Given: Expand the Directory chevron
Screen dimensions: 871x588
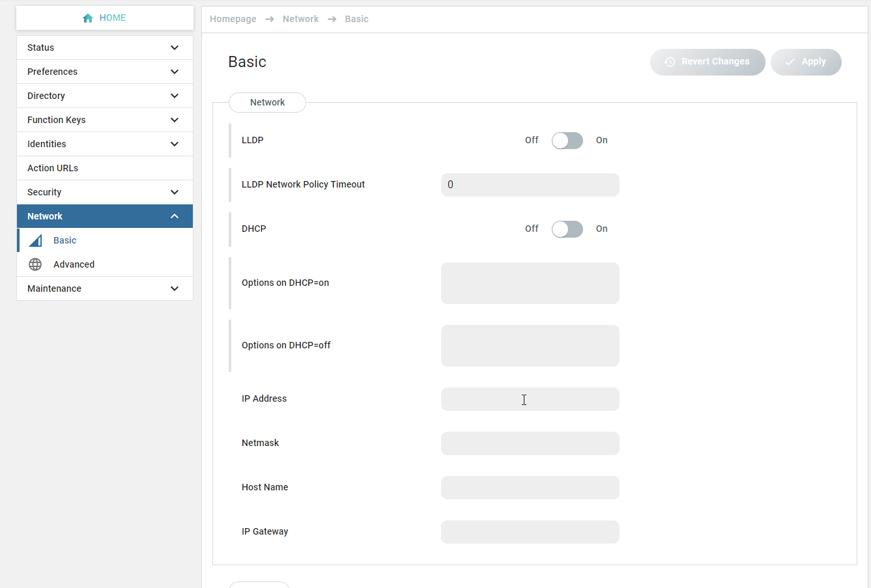Looking at the screenshot, I should click(x=175, y=96).
